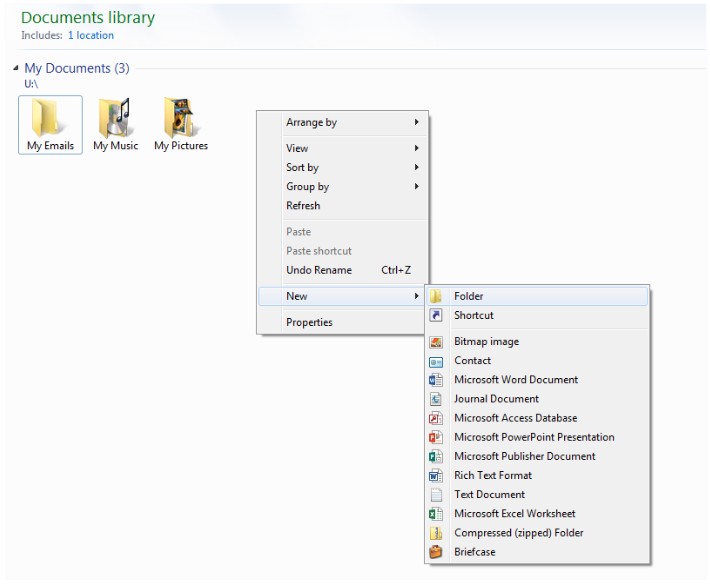Create new Microsoft Excel Worksheet
710x586 pixels.
514,514
